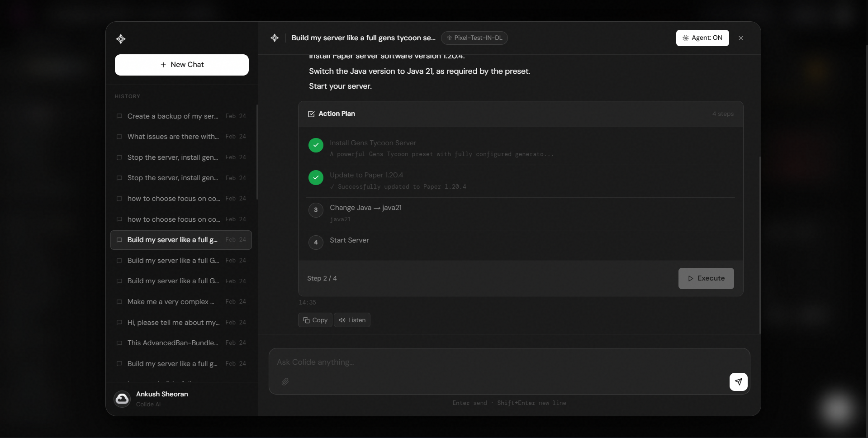Toggle Agent: ON mode
Image resolution: width=868 pixels, height=438 pixels.
coord(702,38)
